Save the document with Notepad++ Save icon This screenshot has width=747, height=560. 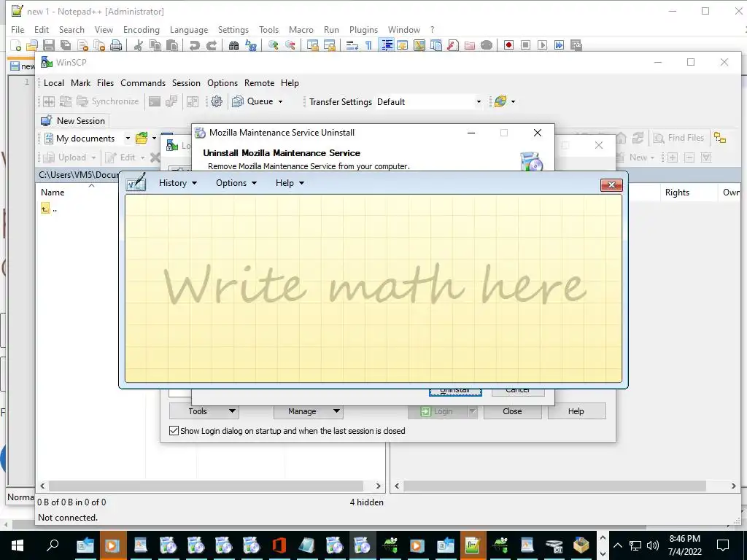tap(49, 45)
